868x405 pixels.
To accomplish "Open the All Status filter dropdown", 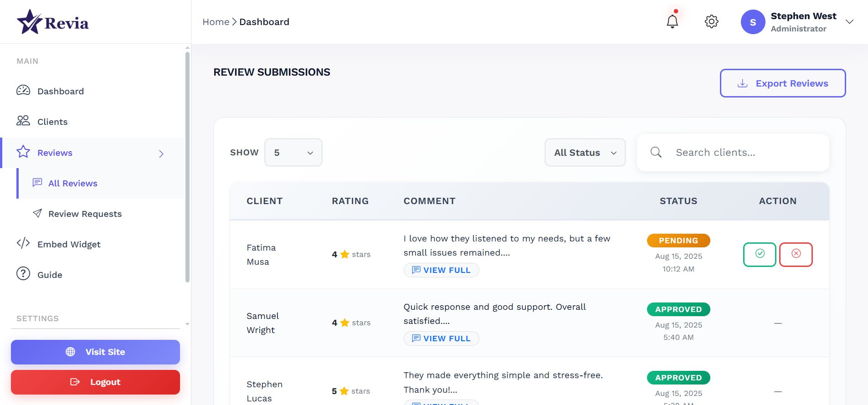I will [585, 153].
